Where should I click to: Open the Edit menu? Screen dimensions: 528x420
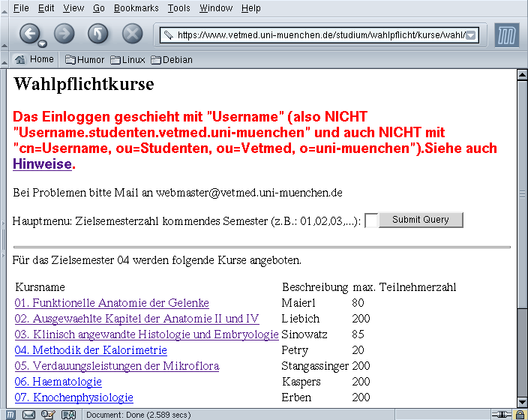pyautogui.click(x=46, y=8)
